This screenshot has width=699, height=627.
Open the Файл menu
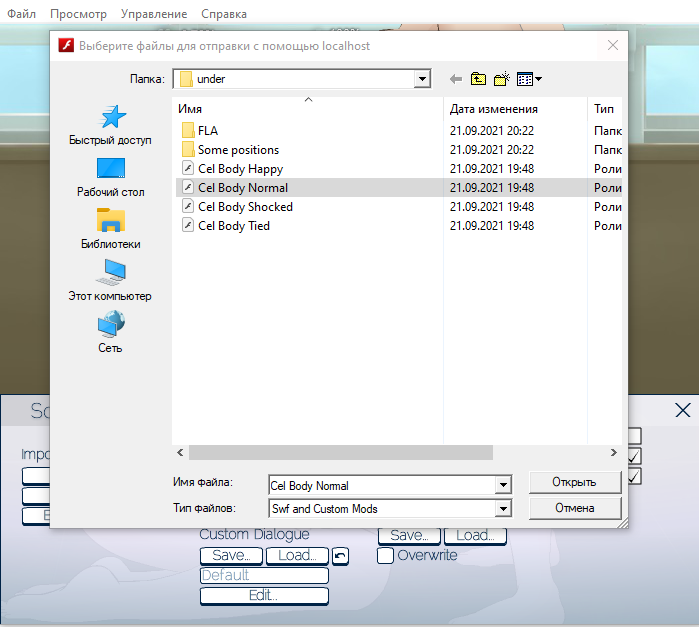pos(22,14)
